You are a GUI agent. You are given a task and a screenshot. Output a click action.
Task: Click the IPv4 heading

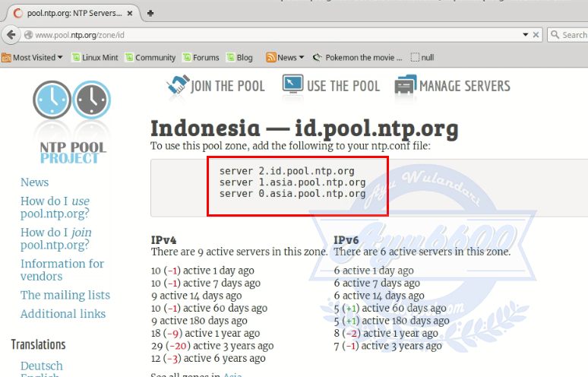(163, 240)
